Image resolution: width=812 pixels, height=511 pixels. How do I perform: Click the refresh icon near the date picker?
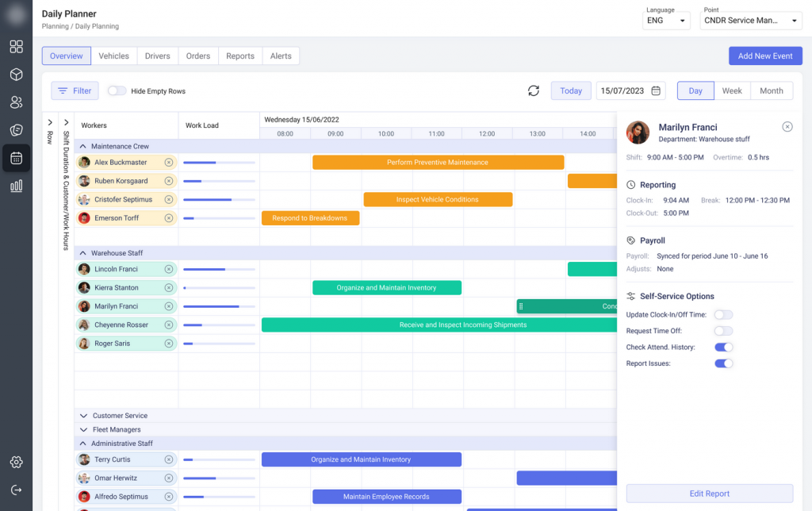click(533, 90)
